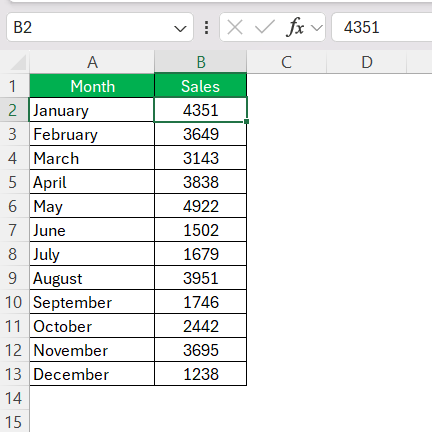The width and height of the screenshot is (432, 432).
Task: Select row 11 header
Action: (14, 326)
